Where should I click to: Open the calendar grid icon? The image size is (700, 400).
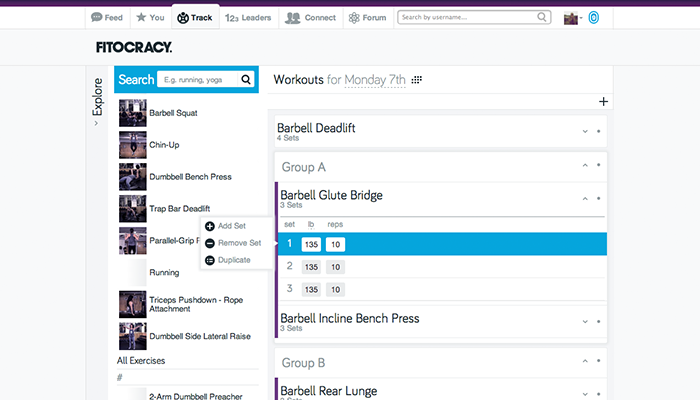(x=417, y=80)
